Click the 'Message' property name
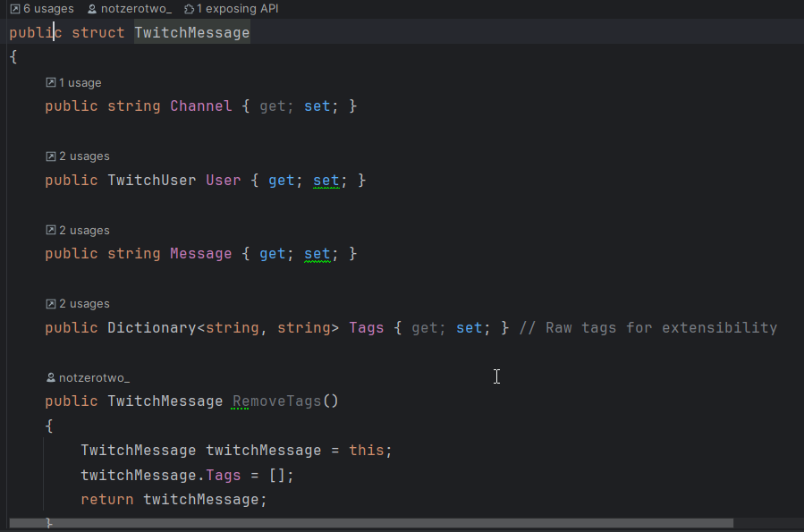 point(201,254)
